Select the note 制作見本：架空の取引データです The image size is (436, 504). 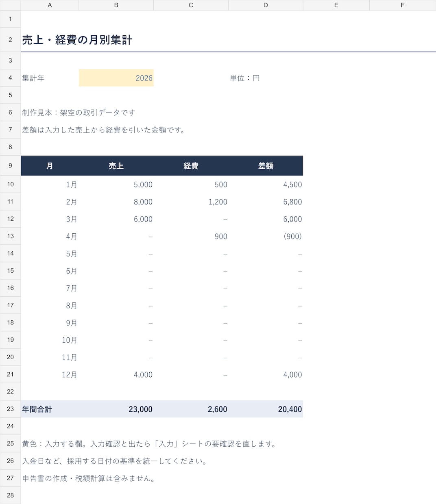[x=78, y=113]
